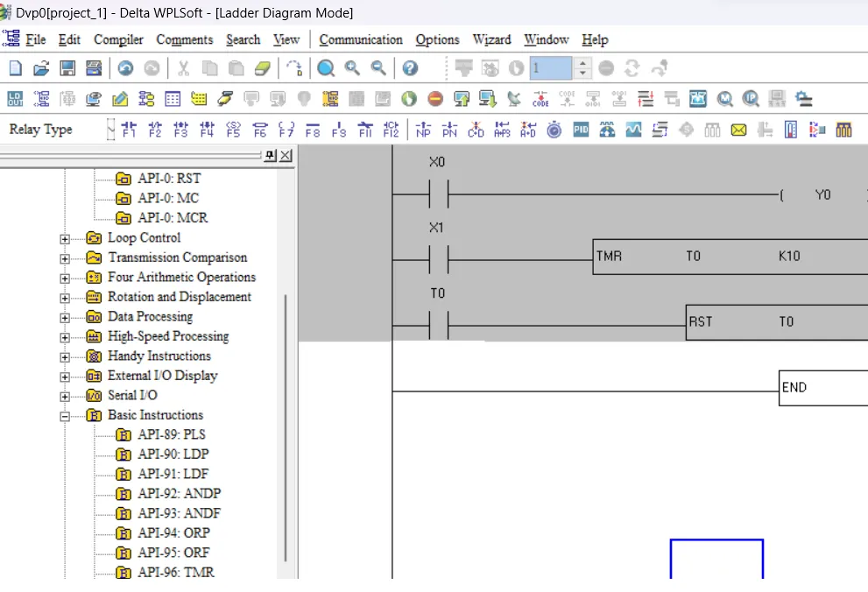Draw vertical line with F9
Image resolution: width=868 pixels, height=592 pixels.
339,130
